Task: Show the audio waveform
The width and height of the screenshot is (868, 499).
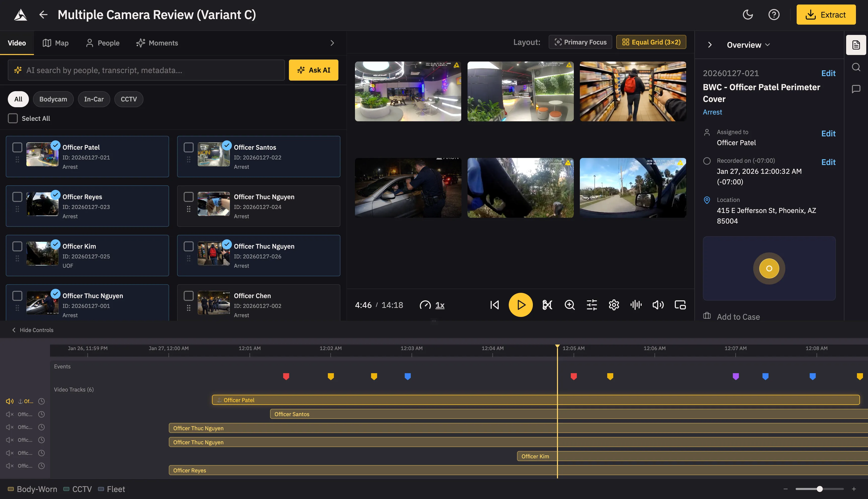Action: coord(636,305)
